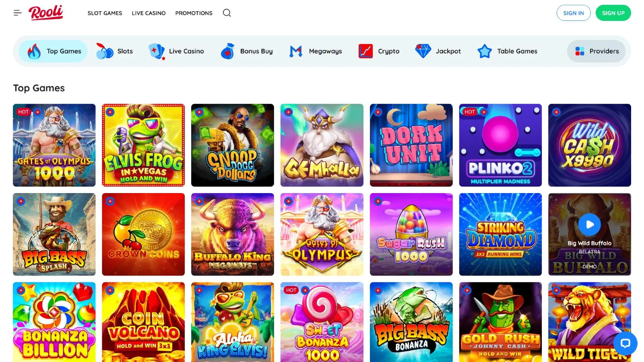Click the Jackpot diamond icon
This screenshot has height=362, width=644.
423,51
